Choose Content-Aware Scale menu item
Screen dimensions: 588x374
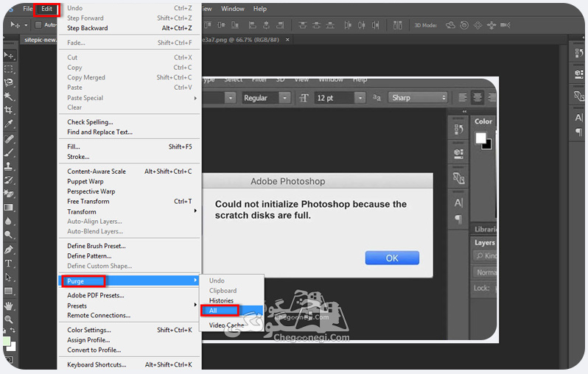tap(129, 172)
